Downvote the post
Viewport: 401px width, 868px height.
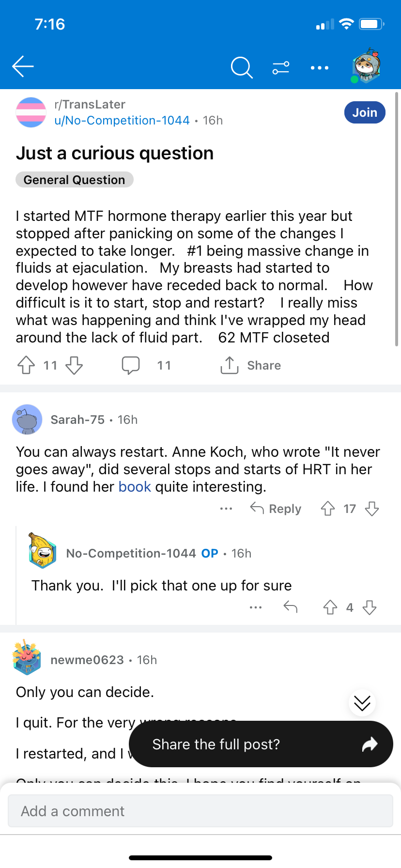tap(74, 365)
